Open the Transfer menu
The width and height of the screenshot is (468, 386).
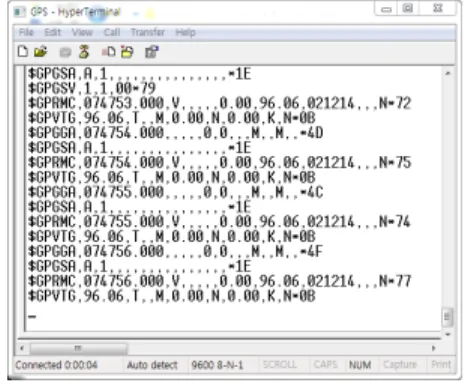(148, 32)
